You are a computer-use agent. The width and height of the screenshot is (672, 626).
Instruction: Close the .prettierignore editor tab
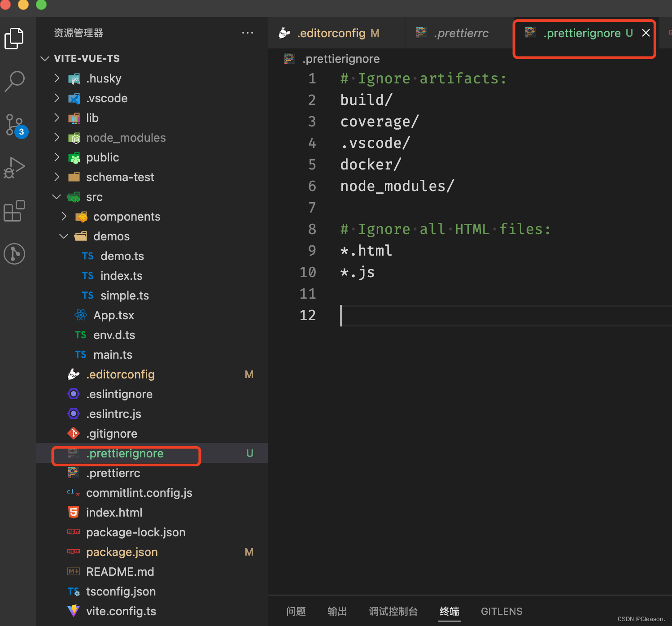coord(646,33)
